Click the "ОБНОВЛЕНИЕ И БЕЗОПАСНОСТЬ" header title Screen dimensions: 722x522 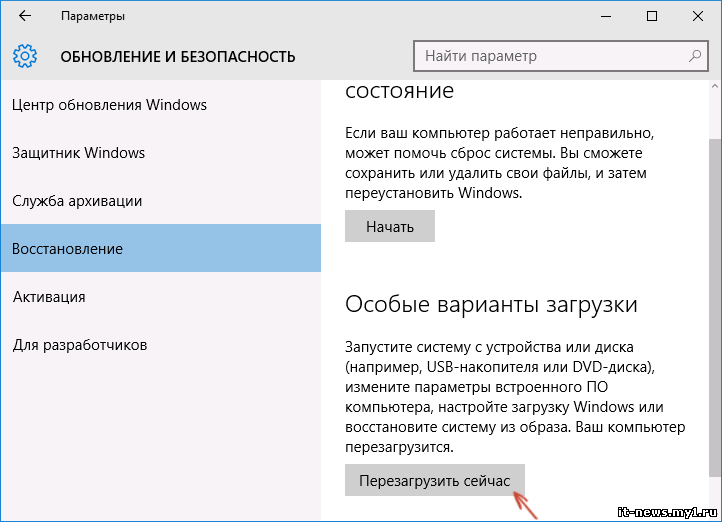[x=178, y=57]
